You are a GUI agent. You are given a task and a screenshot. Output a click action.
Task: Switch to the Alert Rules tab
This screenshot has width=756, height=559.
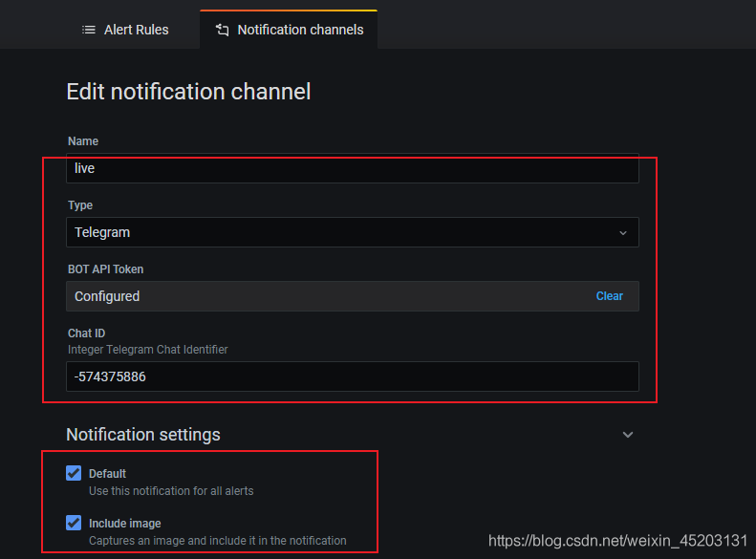click(x=125, y=30)
